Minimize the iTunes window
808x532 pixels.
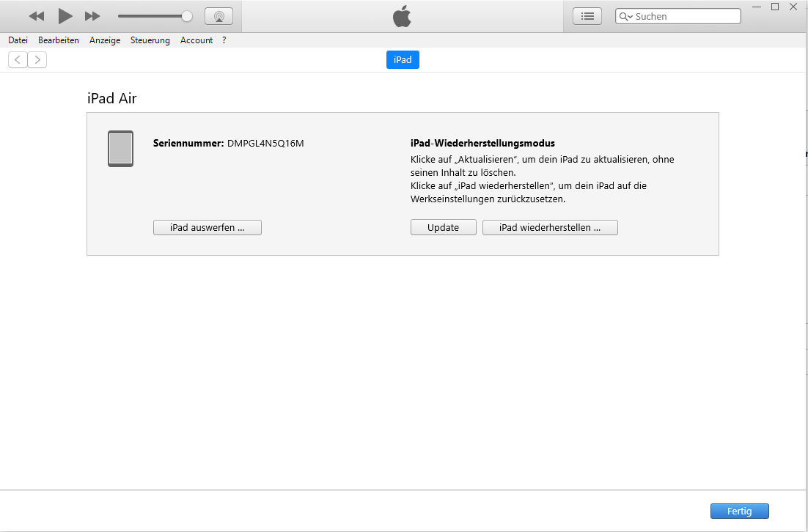click(x=757, y=7)
